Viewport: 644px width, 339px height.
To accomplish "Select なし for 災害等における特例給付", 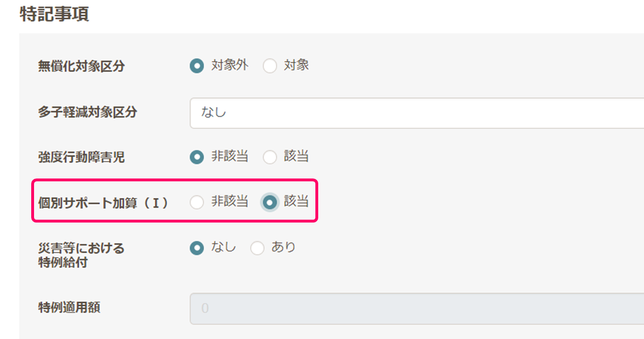I will [197, 248].
